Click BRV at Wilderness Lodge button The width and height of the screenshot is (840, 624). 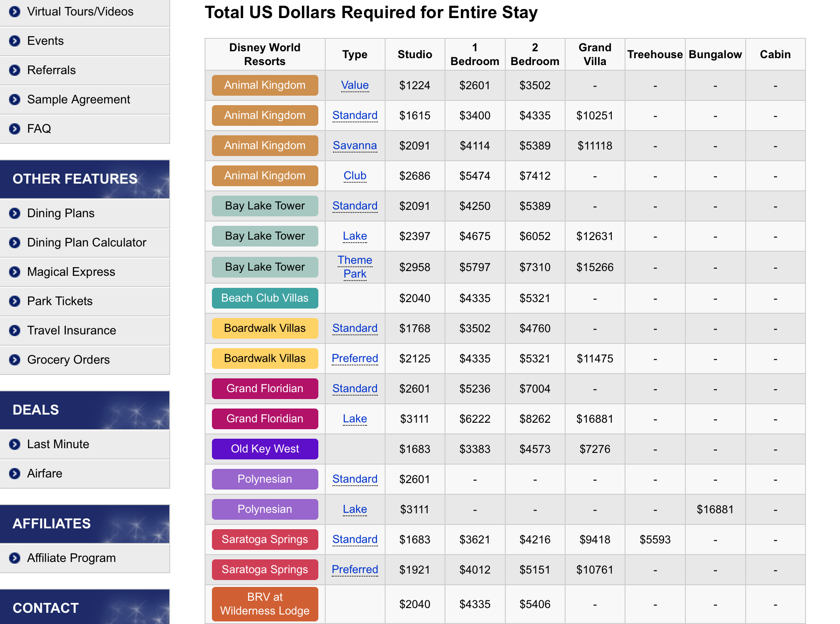pos(265,604)
